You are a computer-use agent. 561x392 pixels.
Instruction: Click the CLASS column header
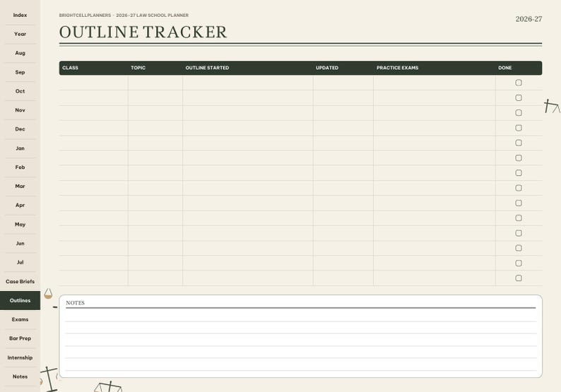70,68
